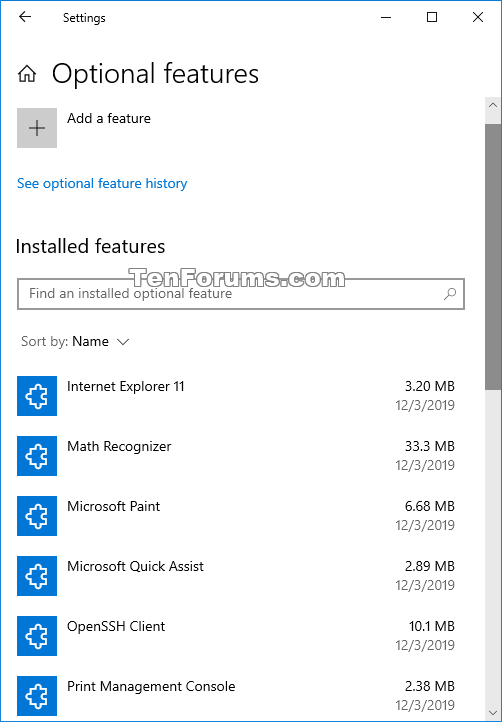Maximize the Settings window
The height and width of the screenshot is (722, 502).
(432, 17)
